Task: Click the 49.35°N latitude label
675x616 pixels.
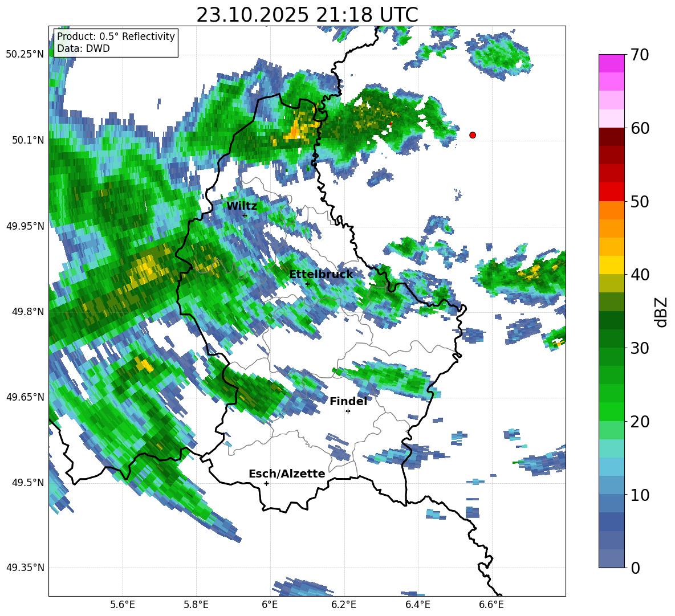Action: (x=25, y=568)
